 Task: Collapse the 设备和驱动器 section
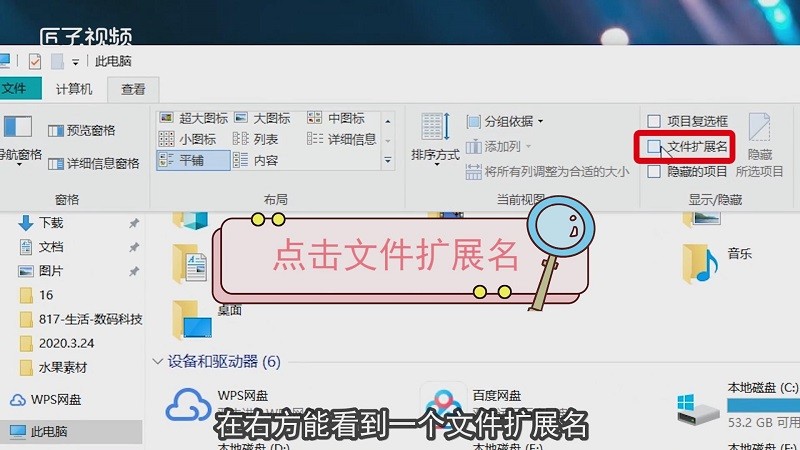pos(157,362)
